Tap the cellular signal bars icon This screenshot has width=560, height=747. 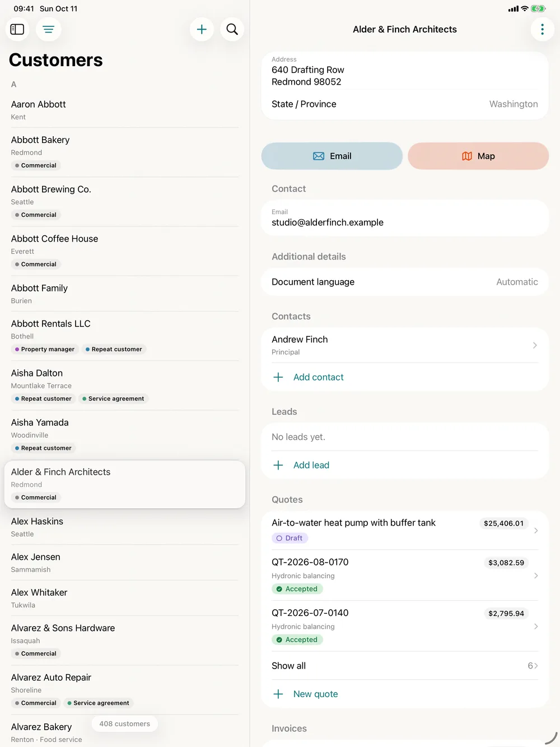coord(514,9)
